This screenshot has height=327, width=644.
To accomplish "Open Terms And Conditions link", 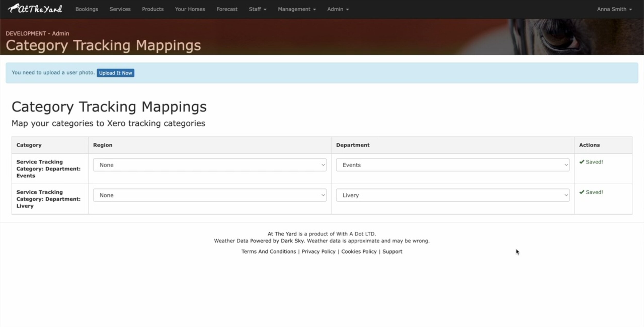I will (268, 252).
